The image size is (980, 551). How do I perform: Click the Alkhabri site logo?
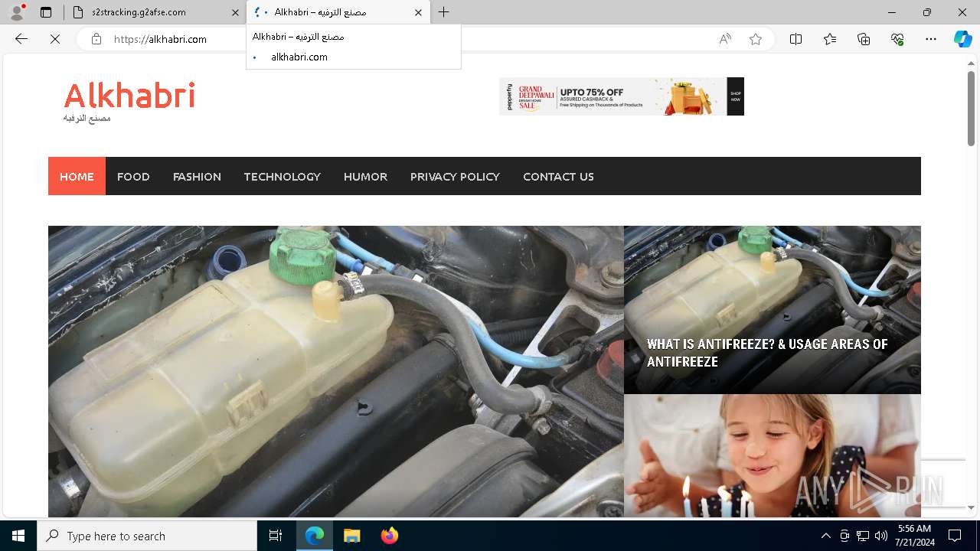129,96
